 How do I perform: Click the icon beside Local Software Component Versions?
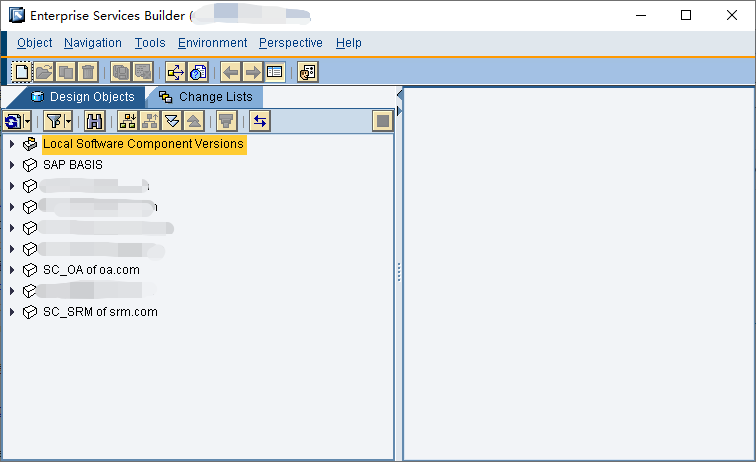point(30,144)
